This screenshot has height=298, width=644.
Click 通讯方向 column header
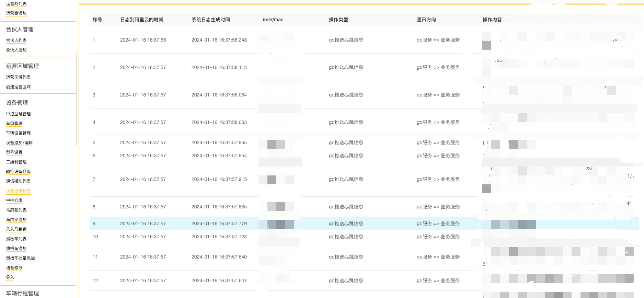pos(426,20)
